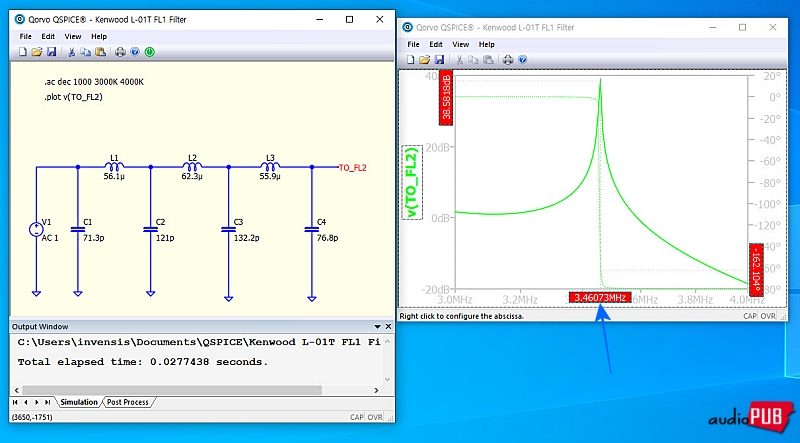Click the 3.46073MHz cursor frequency readout
This screenshot has height=443, width=800.
pos(601,298)
